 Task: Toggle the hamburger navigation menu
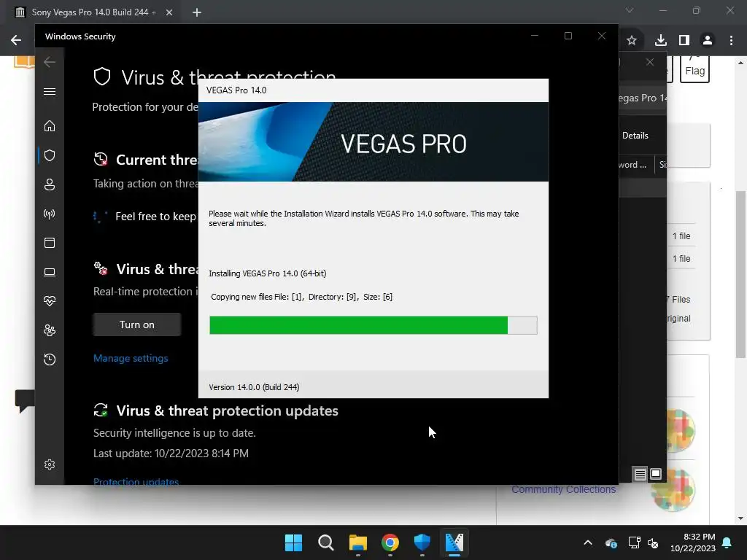50,91
